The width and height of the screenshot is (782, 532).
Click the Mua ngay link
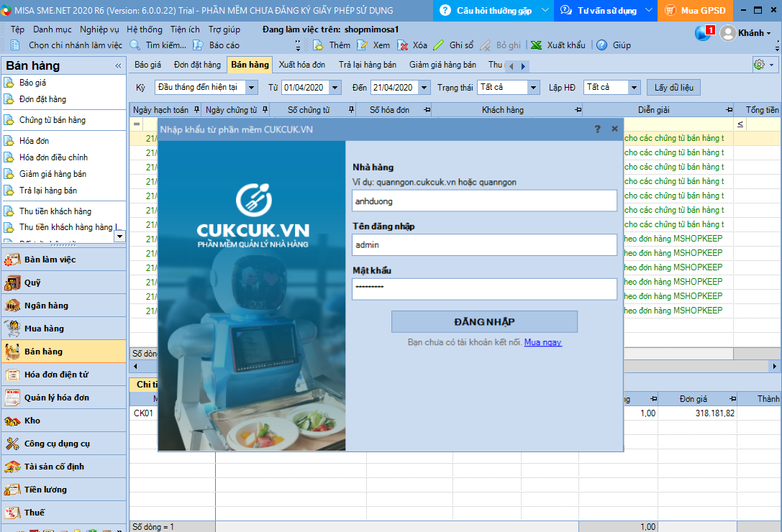coord(542,342)
